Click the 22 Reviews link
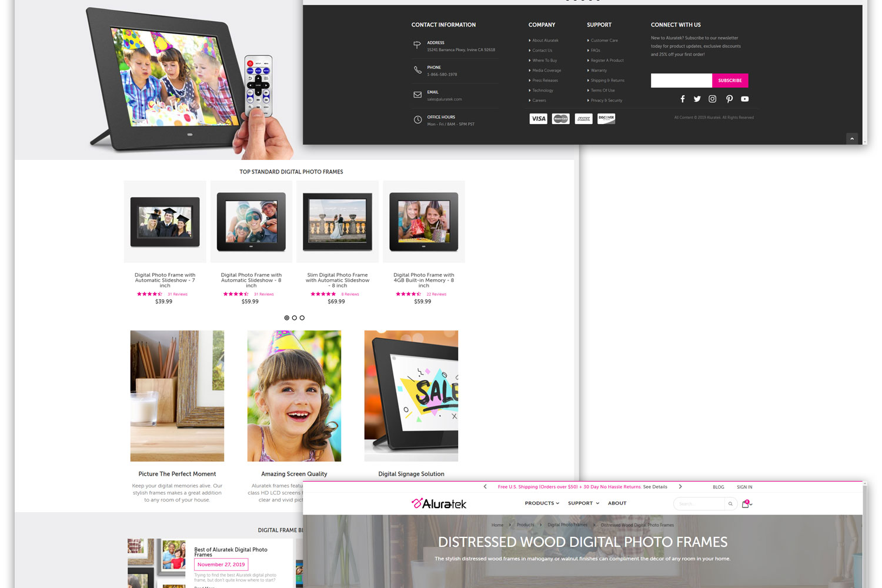This screenshot has width=882, height=588. tap(436, 294)
